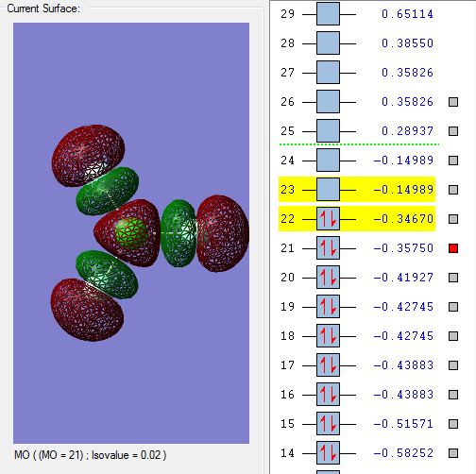Click the orbital 16 occupancy box

pos(328,395)
